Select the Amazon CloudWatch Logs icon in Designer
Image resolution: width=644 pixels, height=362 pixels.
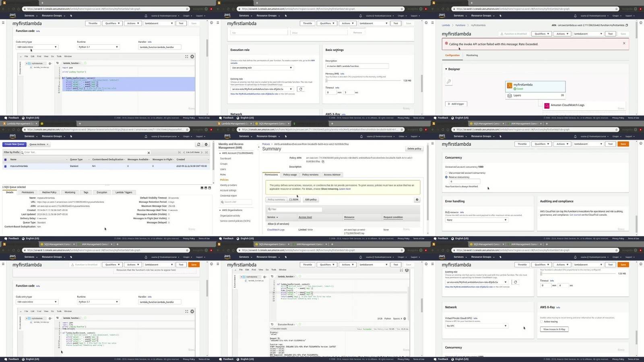[547, 105]
